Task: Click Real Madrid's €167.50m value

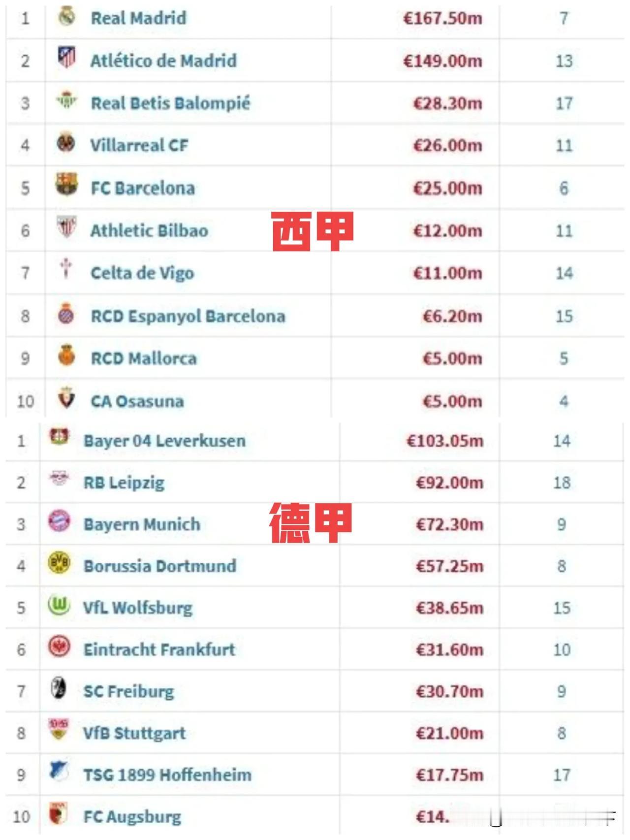Action: coord(442,18)
